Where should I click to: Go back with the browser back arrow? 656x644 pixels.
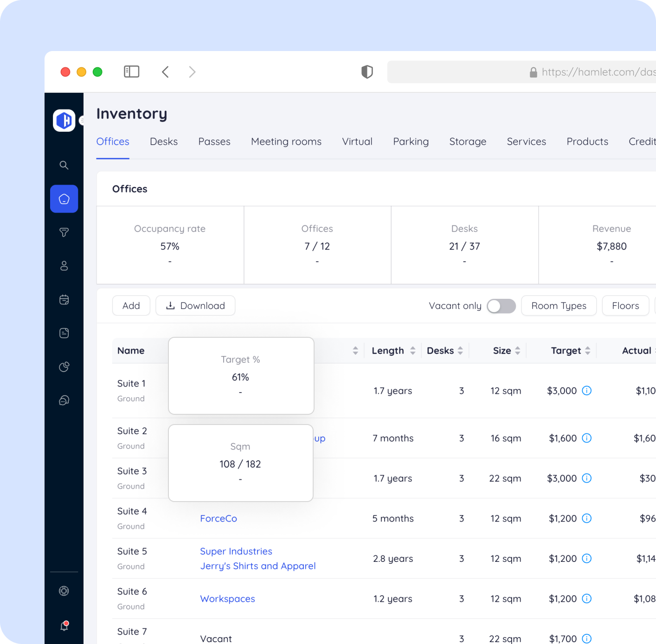(165, 72)
